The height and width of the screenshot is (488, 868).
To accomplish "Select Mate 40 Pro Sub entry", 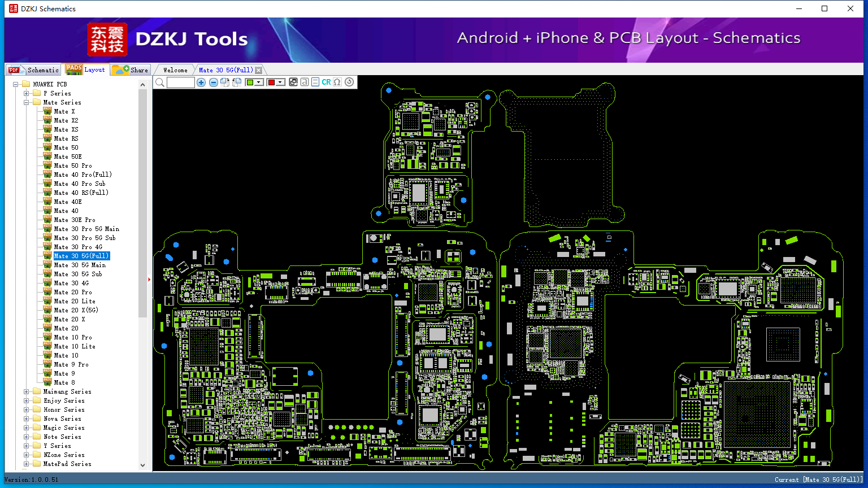I will (x=80, y=184).
